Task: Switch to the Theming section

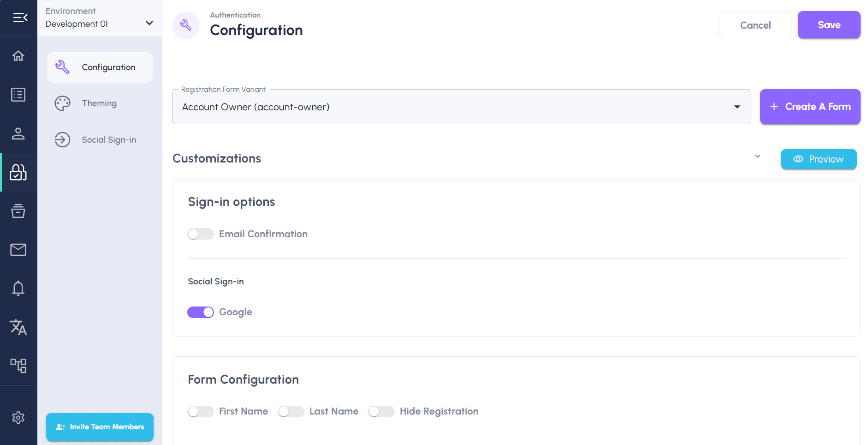Action: 99,103
